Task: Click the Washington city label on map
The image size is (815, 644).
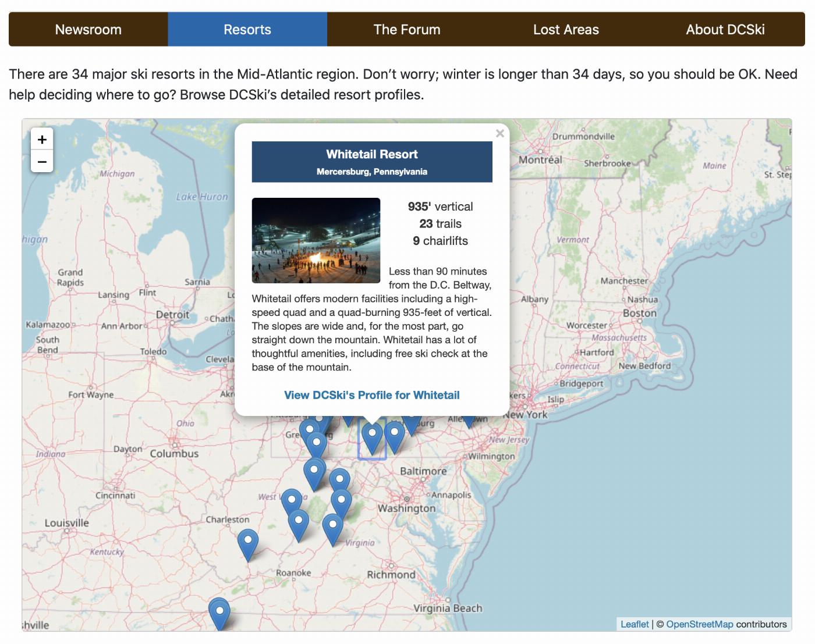Action: [x=406, y=508]
